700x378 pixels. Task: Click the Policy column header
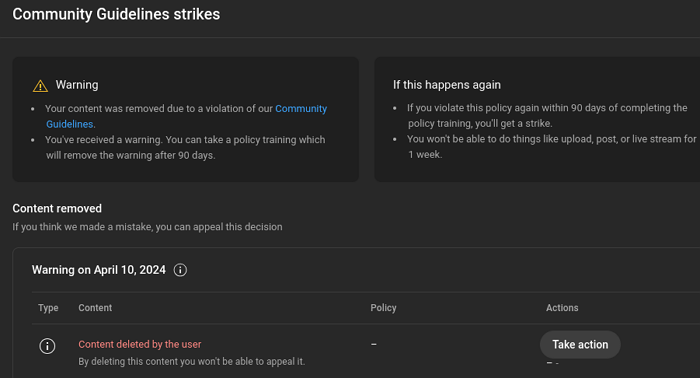coord(383,308)
